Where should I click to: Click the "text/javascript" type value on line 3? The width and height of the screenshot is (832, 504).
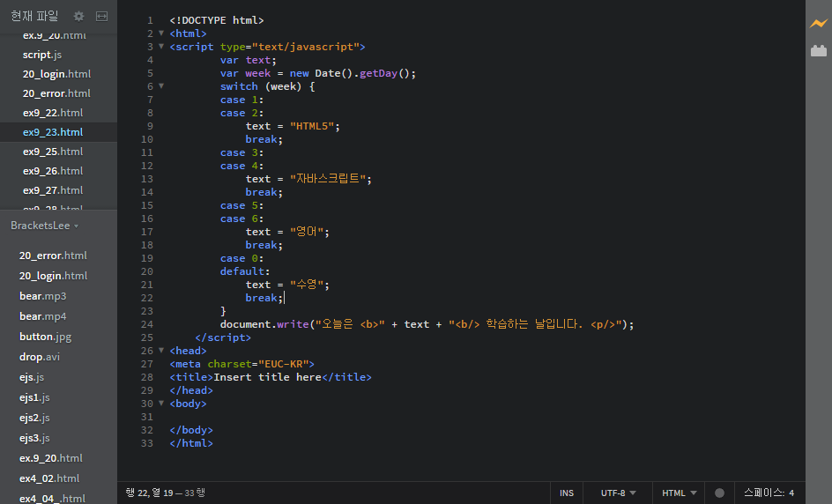306,47
